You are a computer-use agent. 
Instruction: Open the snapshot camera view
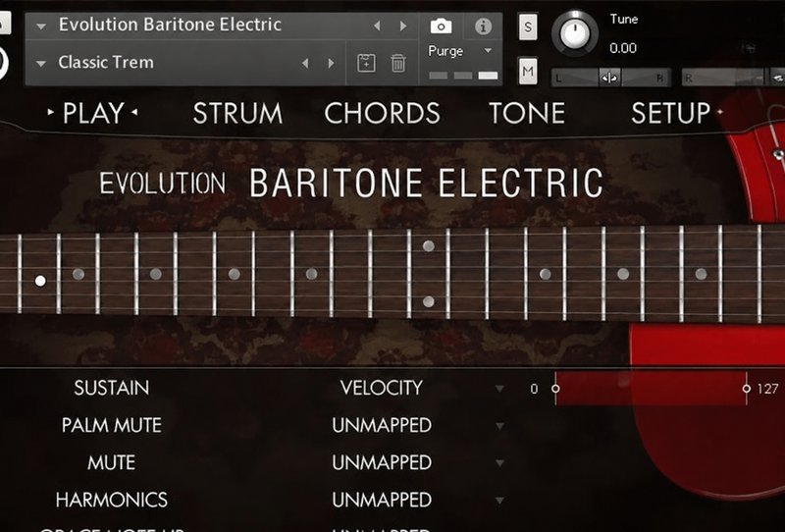[x=441, y=26]
